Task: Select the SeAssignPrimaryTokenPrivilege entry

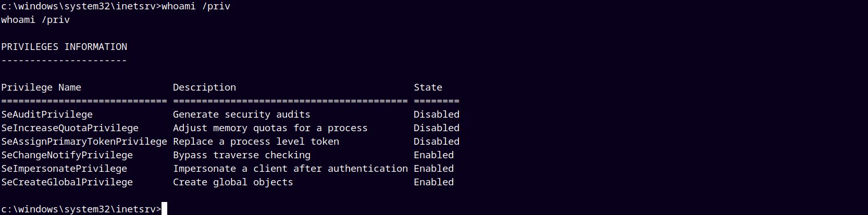Action: pos(84,142)
